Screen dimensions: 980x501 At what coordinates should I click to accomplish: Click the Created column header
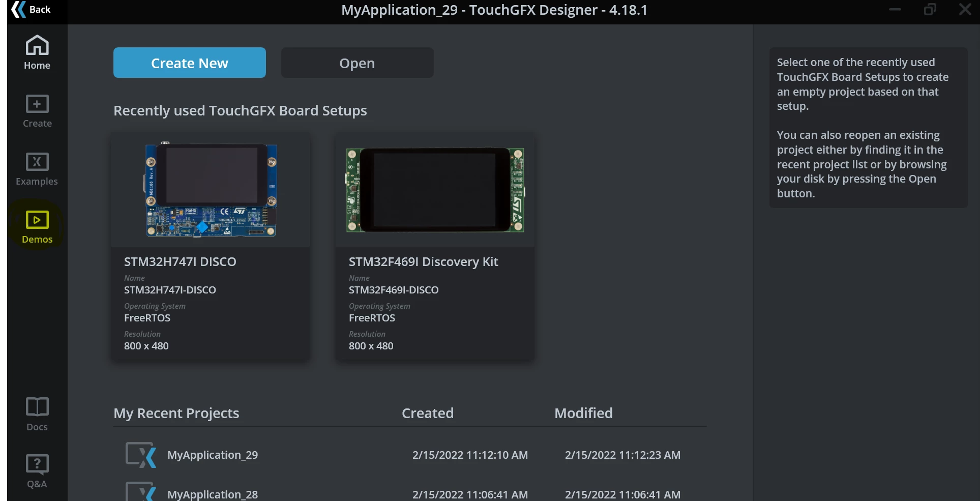pyautogui.click(x=428, y=413)
